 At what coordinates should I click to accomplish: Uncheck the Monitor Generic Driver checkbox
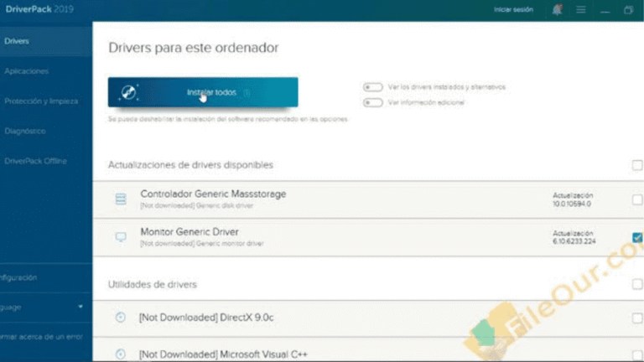point(637,237)
